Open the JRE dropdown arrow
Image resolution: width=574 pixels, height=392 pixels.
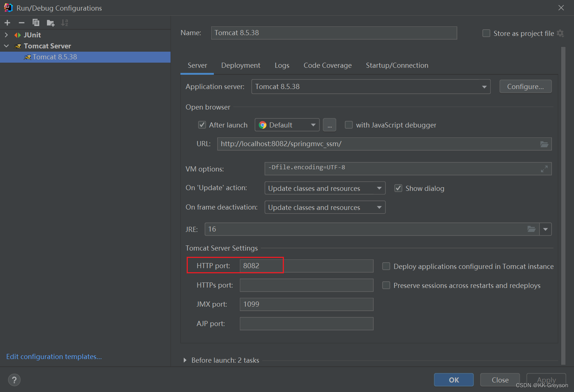pos(545,229)
